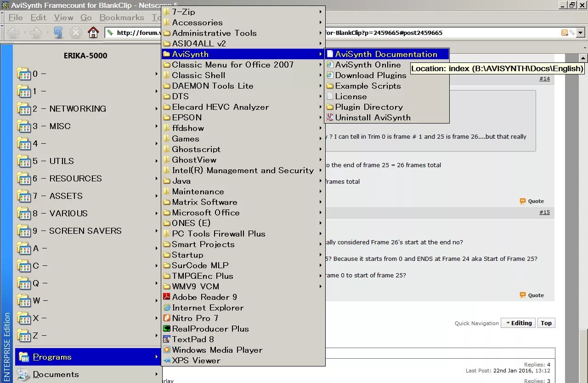Image resolution: width=588 pixels, height=383 pixels.
Task: Click the Quote button on post #14
Action: tap(532, 201)
